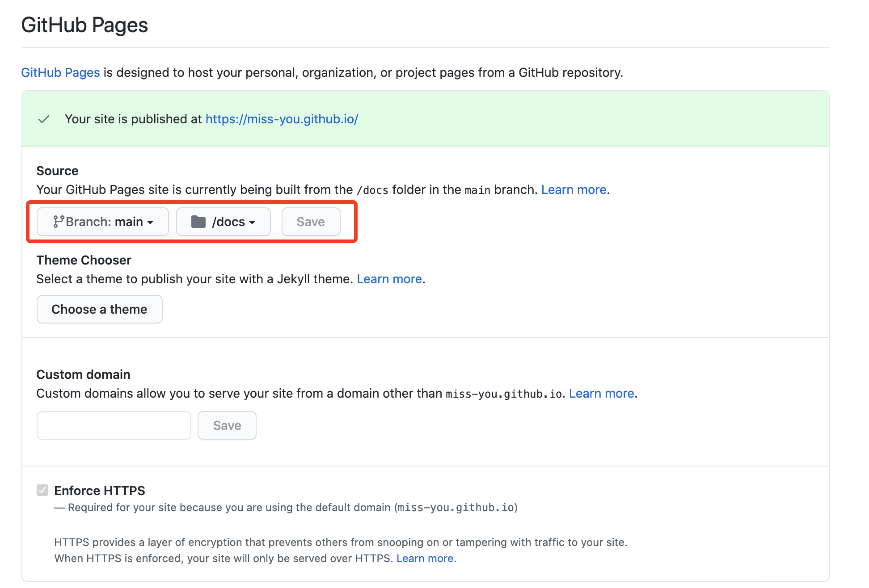Open Learn more under Theme Chooser
Viewport: 869px width, 588px height.
(x=389, y=278)
